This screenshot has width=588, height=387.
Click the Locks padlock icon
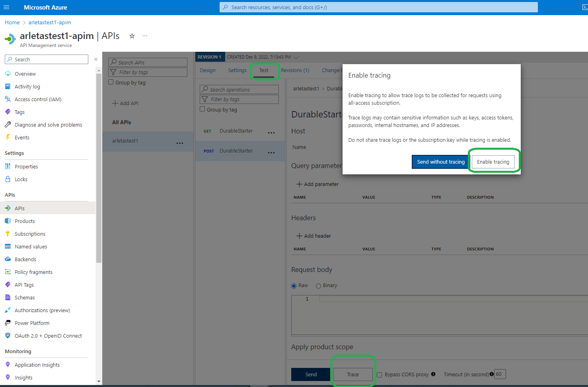[x=8, y=179]
